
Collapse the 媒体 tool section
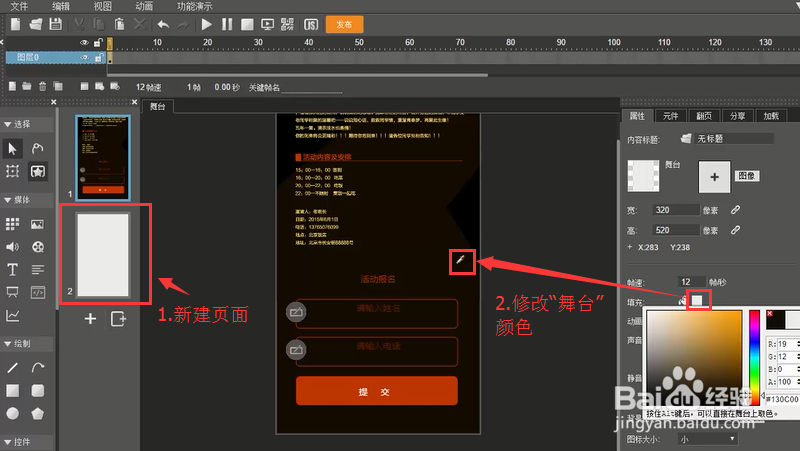[8, 200]
